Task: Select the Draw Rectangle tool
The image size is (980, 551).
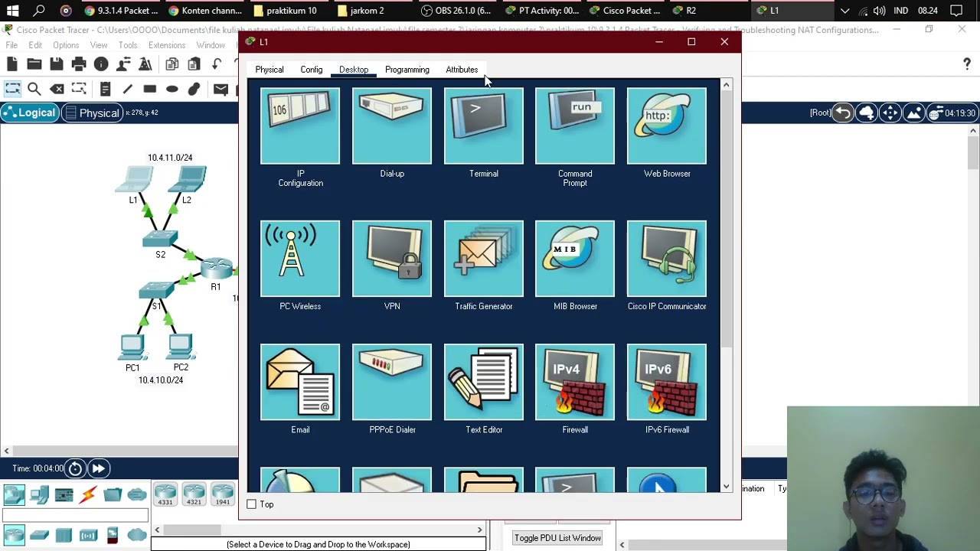Action: coord(150,90)
